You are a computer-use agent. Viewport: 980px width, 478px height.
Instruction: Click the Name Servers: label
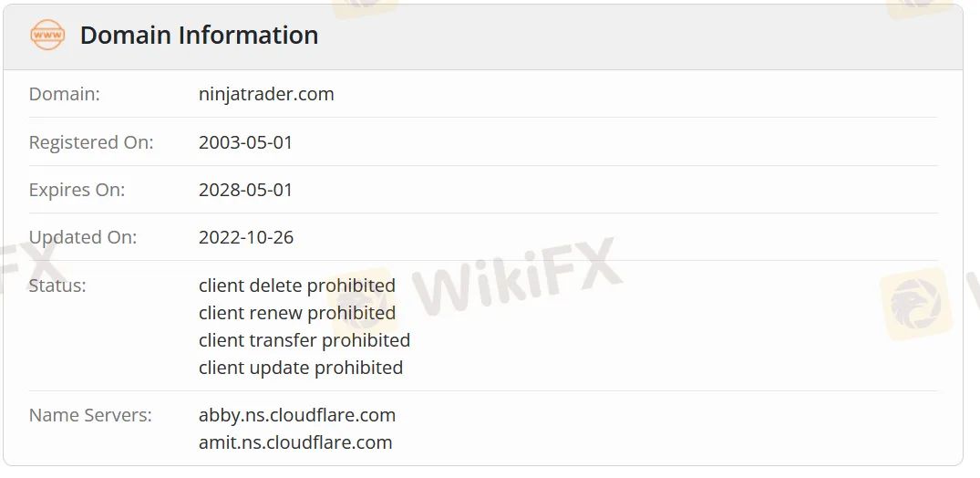click(x=90, y=415)
